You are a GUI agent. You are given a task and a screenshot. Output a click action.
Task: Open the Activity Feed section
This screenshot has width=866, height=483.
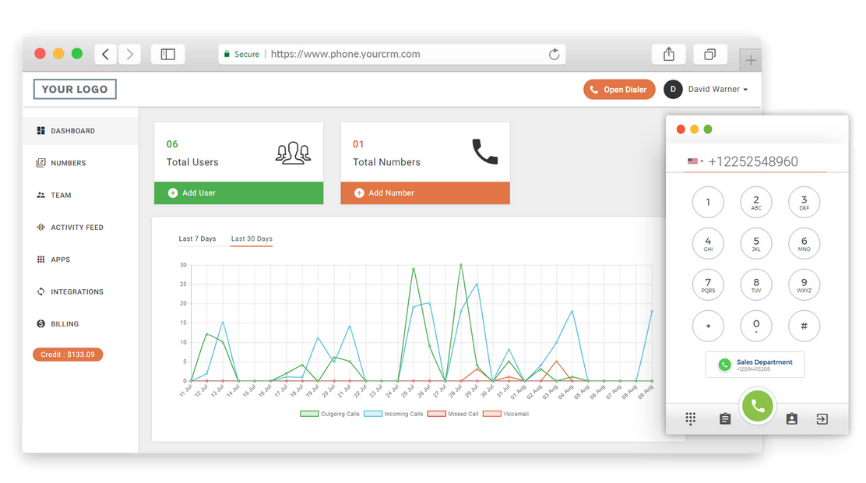tap(81, 227)
